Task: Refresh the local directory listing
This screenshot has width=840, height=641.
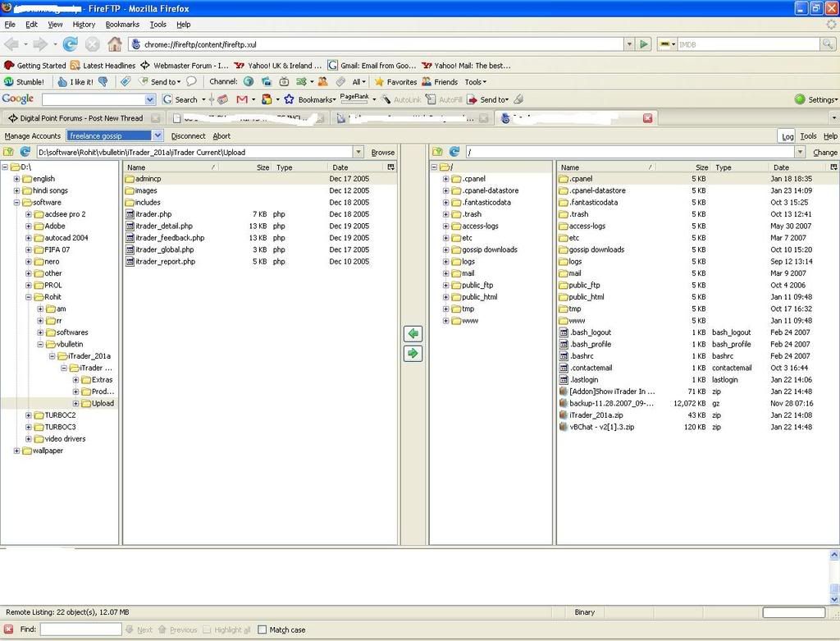Action: [25, 152]
